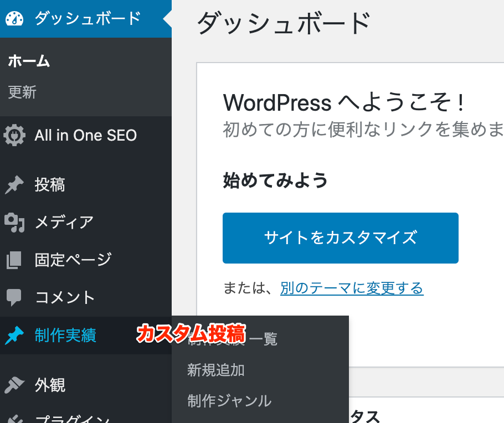
Task: Click the paintbrush icon beside 外観
Action: [14, 385]
